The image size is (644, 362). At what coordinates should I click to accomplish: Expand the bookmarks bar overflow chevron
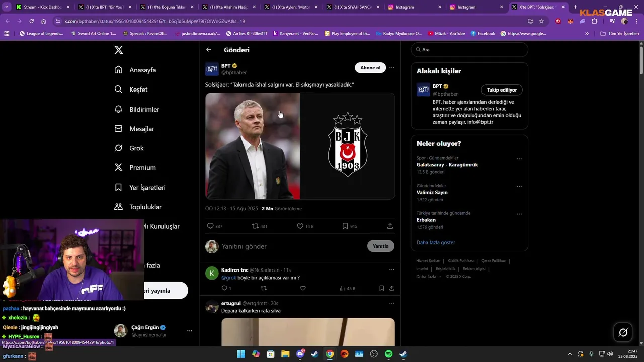coord(587,33)
